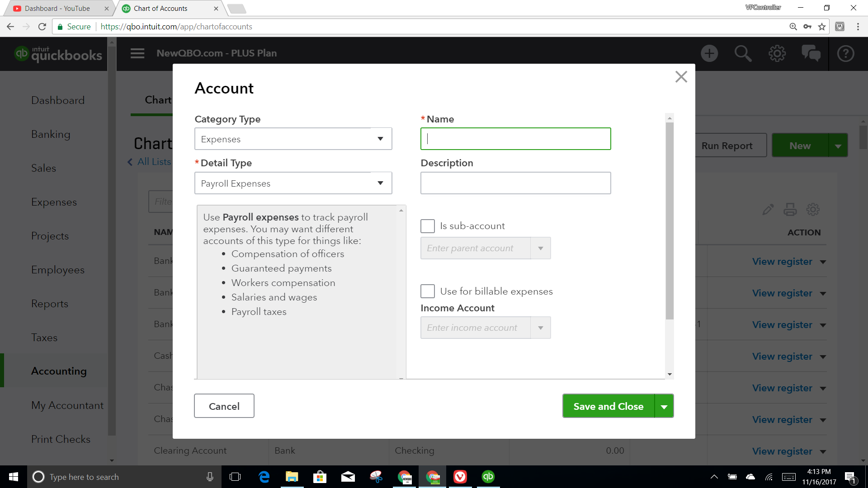The height and width of the screenshot is (488, 868).
Task: Open the search magnifier in header
Action: (743, 53)
